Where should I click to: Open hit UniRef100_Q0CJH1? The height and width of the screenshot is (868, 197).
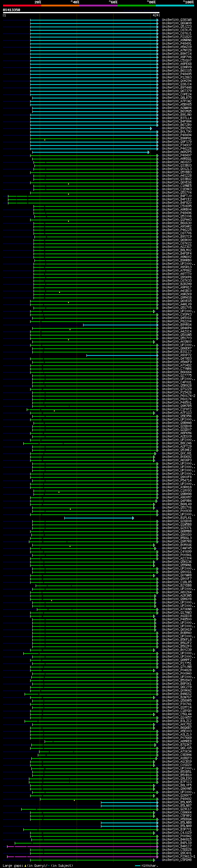pos(177,454)
